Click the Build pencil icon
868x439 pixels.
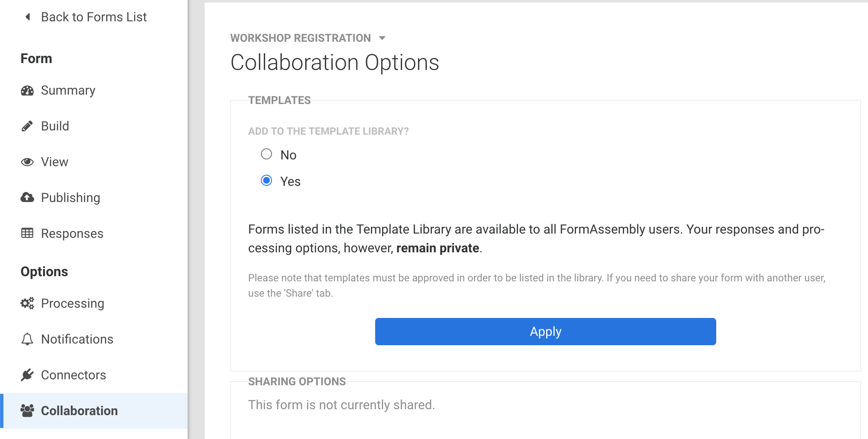27,126
